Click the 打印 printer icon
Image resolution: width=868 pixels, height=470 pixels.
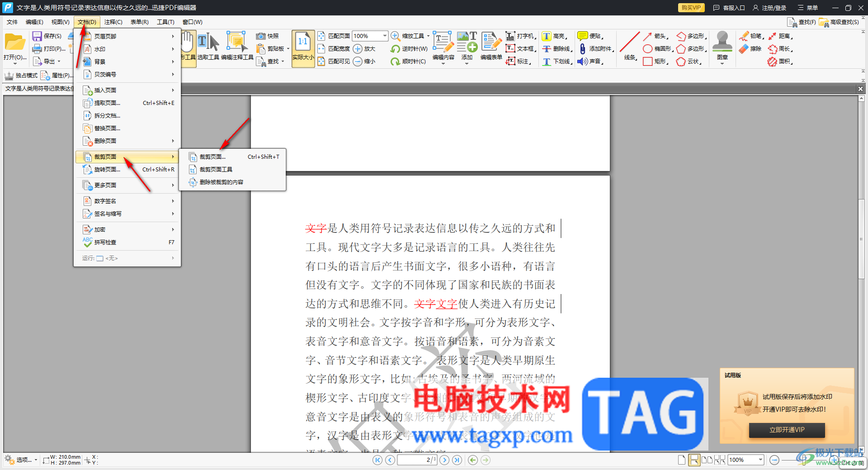(x=37, y=49)
